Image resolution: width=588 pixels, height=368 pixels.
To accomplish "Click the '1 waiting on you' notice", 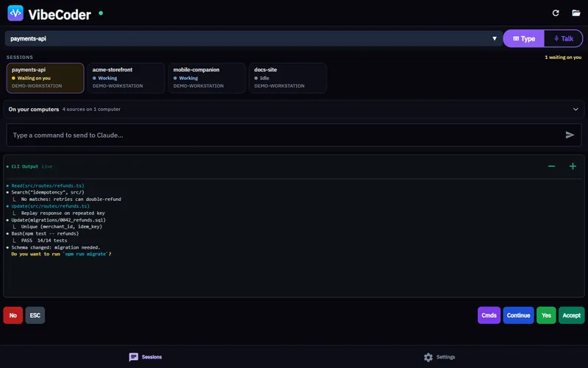I will coord(563,57).
